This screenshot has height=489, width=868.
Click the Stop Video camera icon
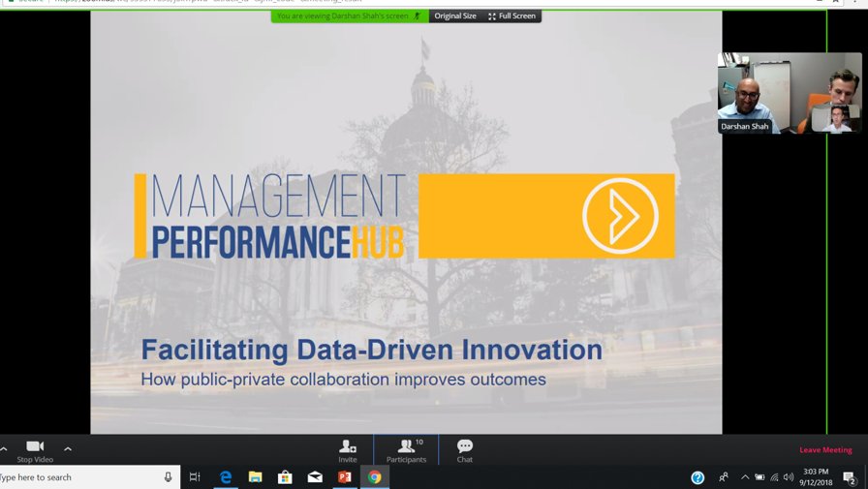(x=35, y=446)
